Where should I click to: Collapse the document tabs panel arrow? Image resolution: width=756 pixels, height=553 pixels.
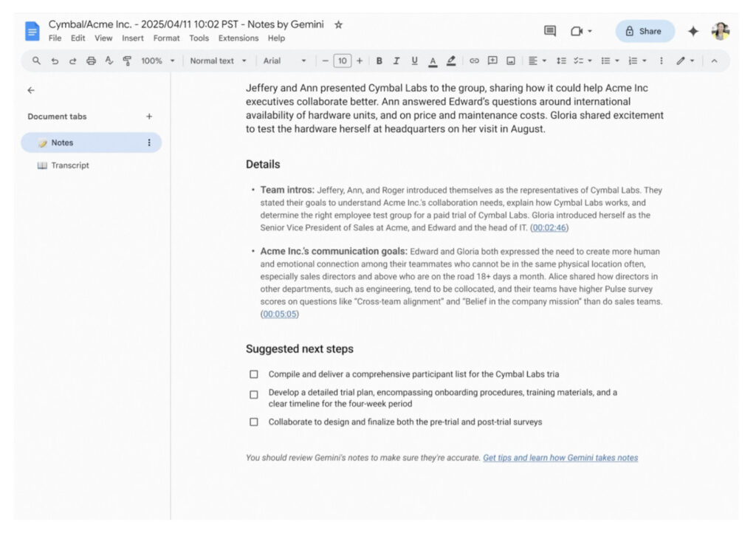pyautogui.click(x=31, y=90)
